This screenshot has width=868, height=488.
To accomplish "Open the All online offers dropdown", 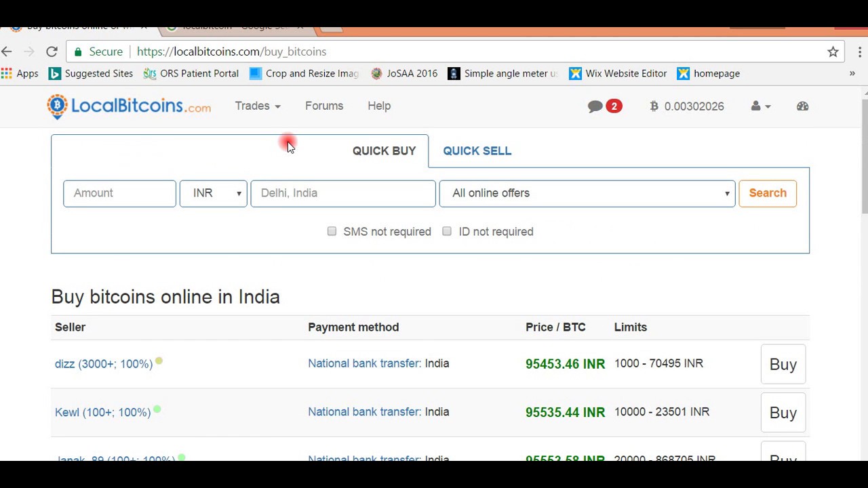I will pyautogui.click(x=587, y=193).
